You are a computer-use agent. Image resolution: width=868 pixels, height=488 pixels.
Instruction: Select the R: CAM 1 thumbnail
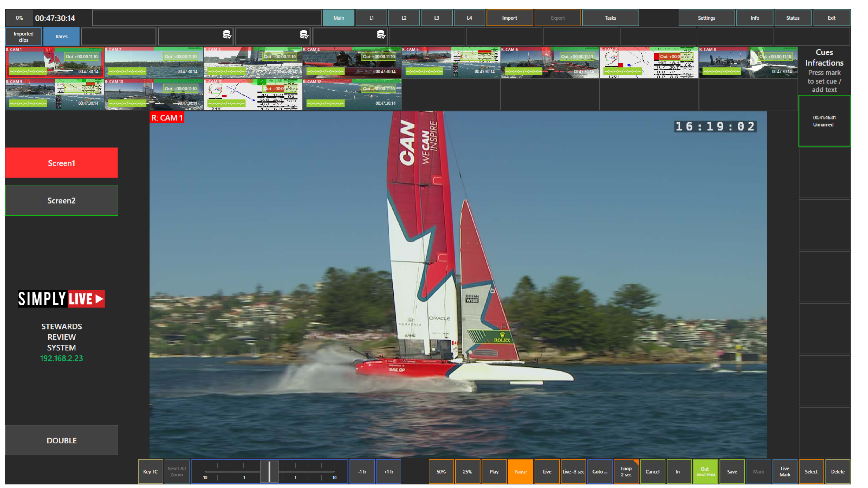tap(54, 62)
